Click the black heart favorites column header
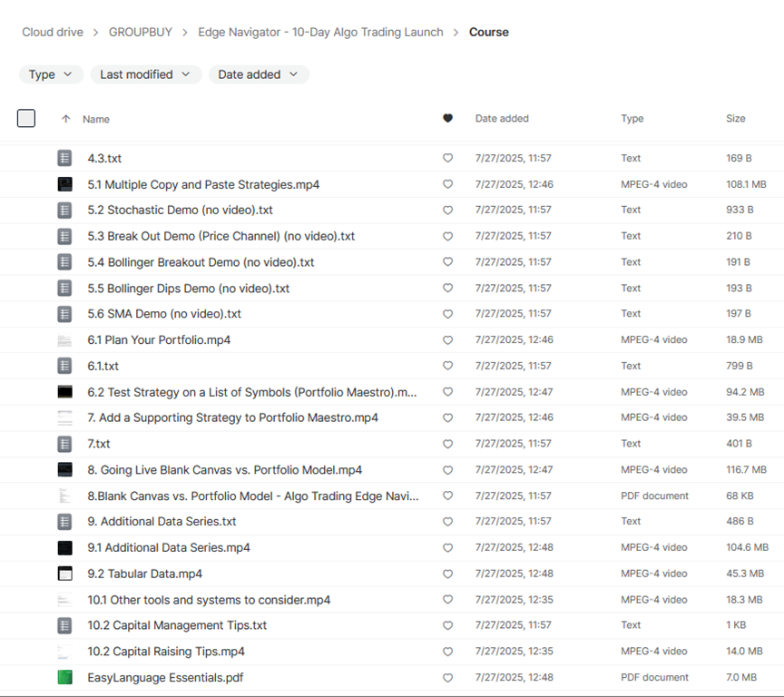The height and width of the screenshot is (697, 784). (448, 119)
